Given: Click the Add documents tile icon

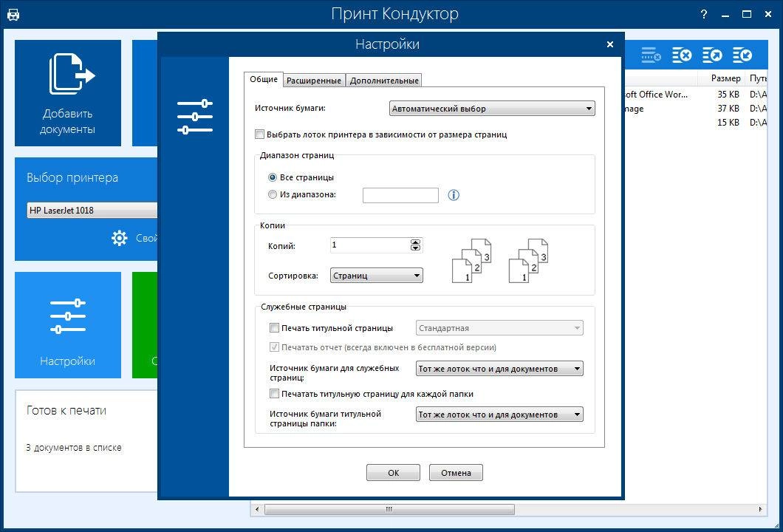Looking at the screenshot, I should 72,74.
